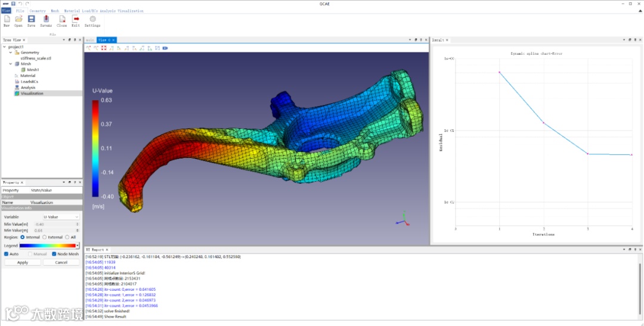
Task: Collapse the Mesh tree node
Action: [11, 64]
